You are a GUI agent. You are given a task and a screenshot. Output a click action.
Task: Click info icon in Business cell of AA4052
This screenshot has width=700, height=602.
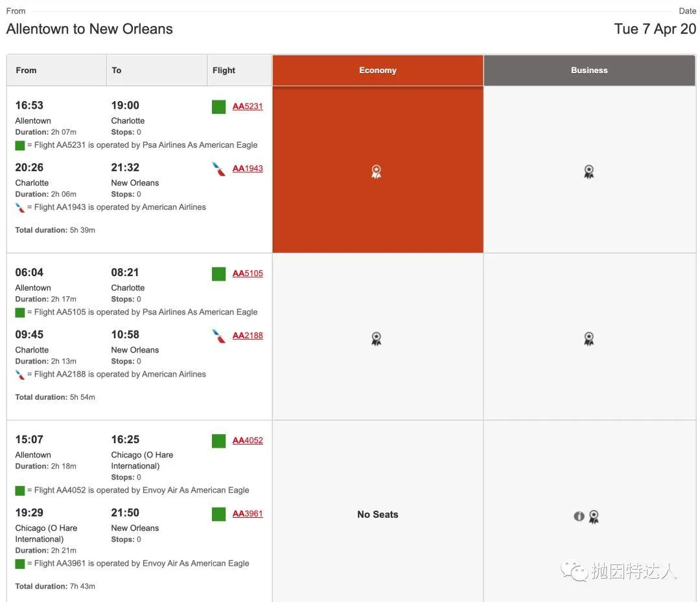tap(579, 516)
